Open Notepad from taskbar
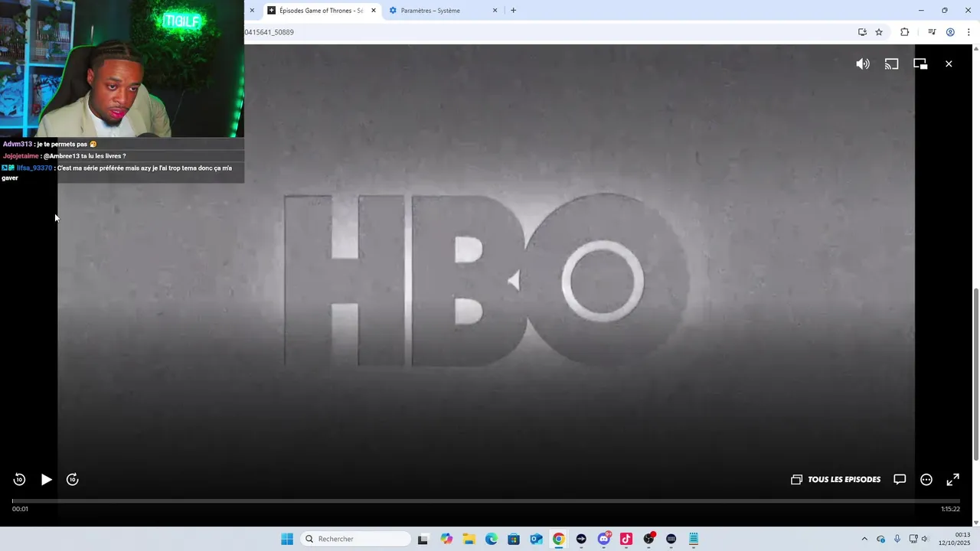980x551 pixels. coord(694,539)
